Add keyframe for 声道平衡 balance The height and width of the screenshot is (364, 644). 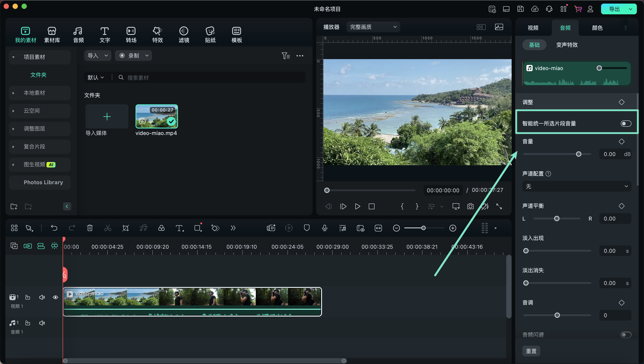[621, 206]
